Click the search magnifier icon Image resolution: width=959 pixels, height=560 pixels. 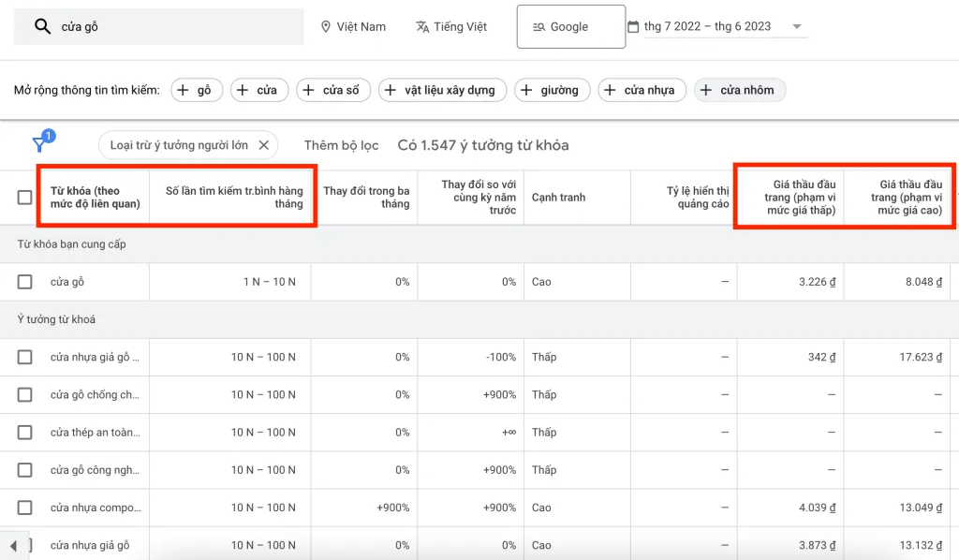(42, 26)
